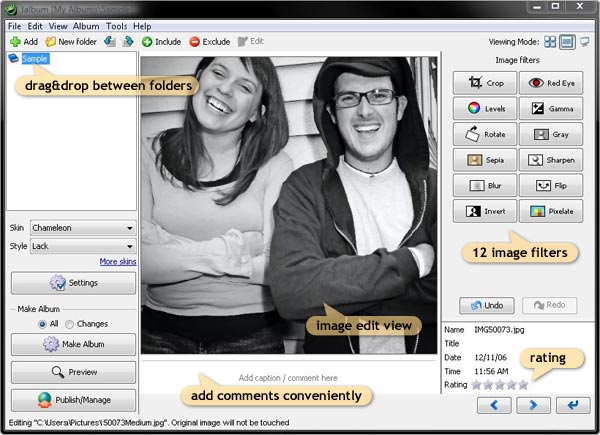Image resolution: width=600 pixels, height=435 pixels.
Task: Set rating to five stars
Action: pyautogui.click(x=522, y=384)
